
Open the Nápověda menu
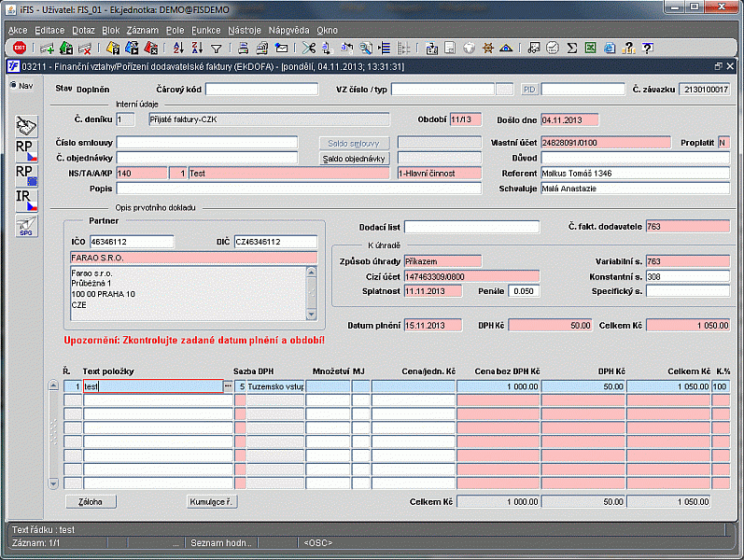(x=288, y=30)
